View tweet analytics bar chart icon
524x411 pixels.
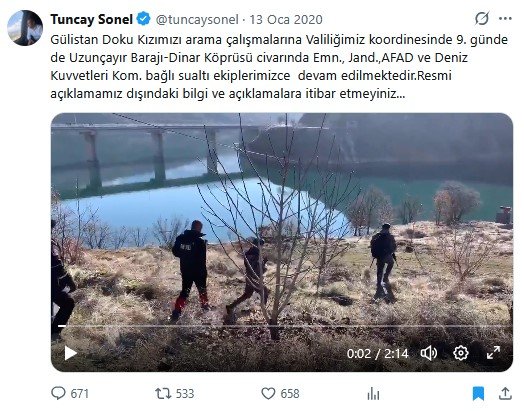(373, 394)
